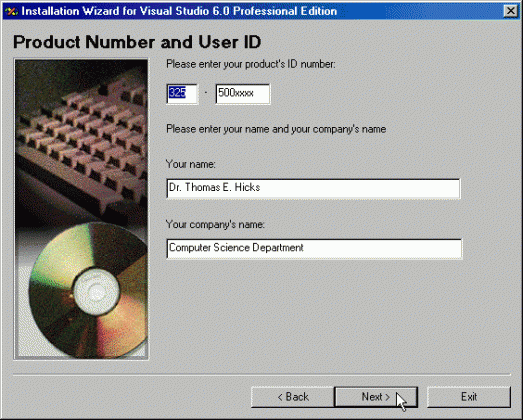This screenshot has width=523, height=420.
Task: Click the product ID field containing 325
Action: (x=182, y=94)
